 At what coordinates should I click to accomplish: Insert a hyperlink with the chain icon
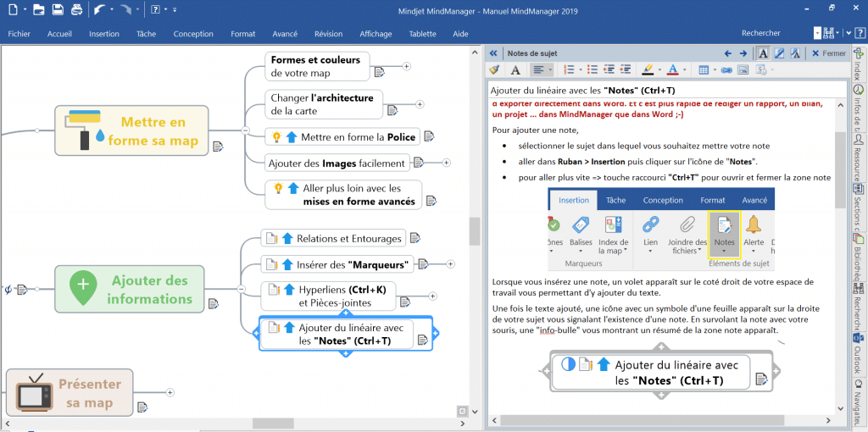click(726, 69)
